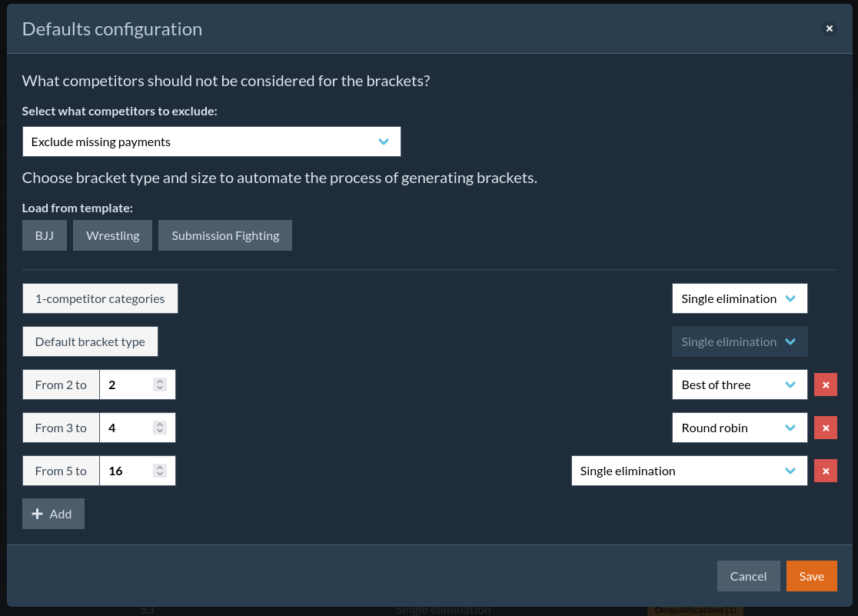Click the spinner on the From 3 to field

pyautogui.click(x=160, y=428)
